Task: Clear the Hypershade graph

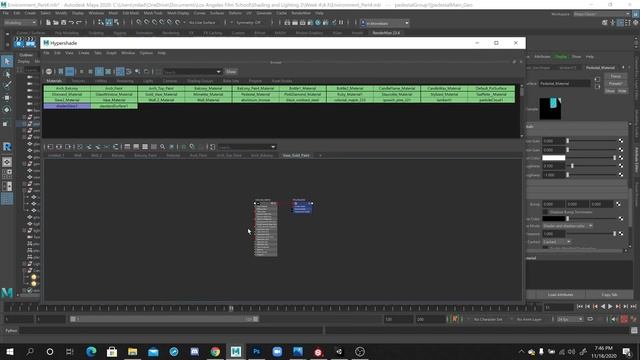Action: click(x=80, y=147)
